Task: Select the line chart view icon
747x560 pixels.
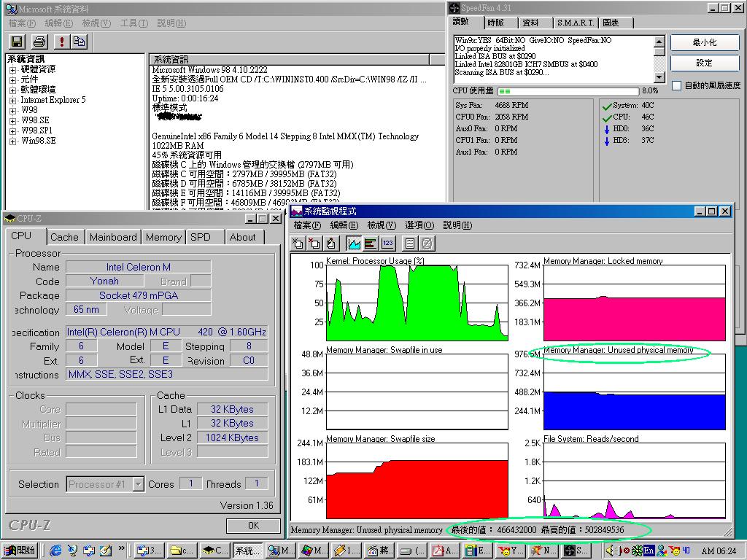Action: (354, 244)
